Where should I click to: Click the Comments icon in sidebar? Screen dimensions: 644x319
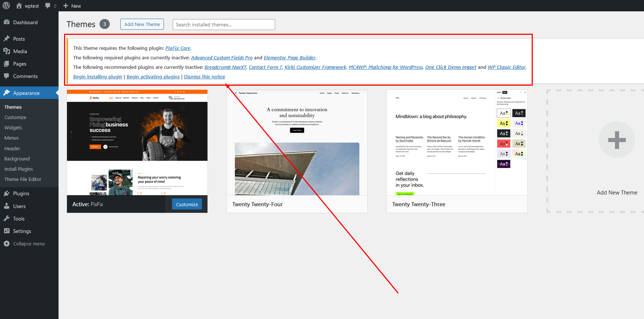pyautogui.click(x=7, y=76)
